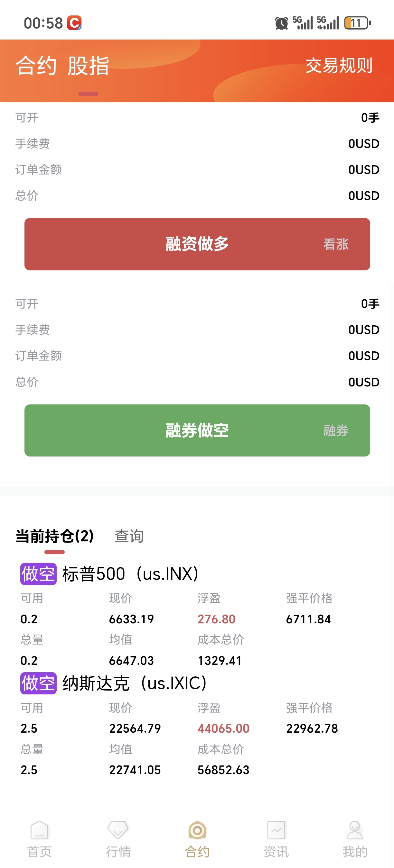Go to 我的 profile icon
394x868 pixels.
[x=355, y=830]
